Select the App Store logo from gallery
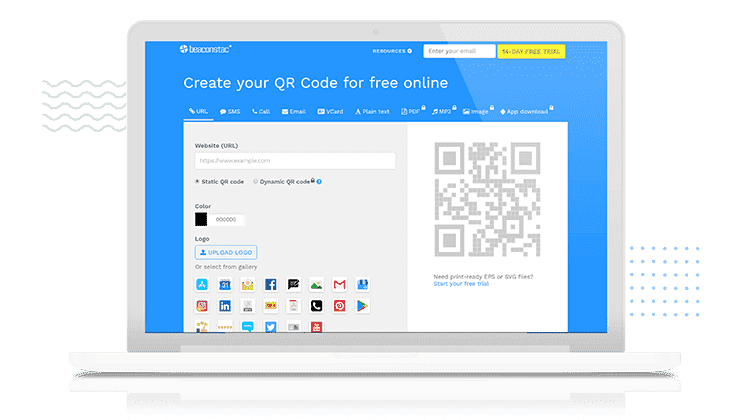750x420 pixels. pyautogui.click(x=202, y=285)
